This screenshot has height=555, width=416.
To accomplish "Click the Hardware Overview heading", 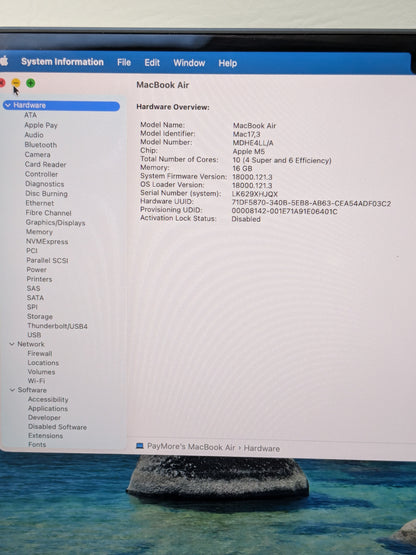I will [173, 107].
